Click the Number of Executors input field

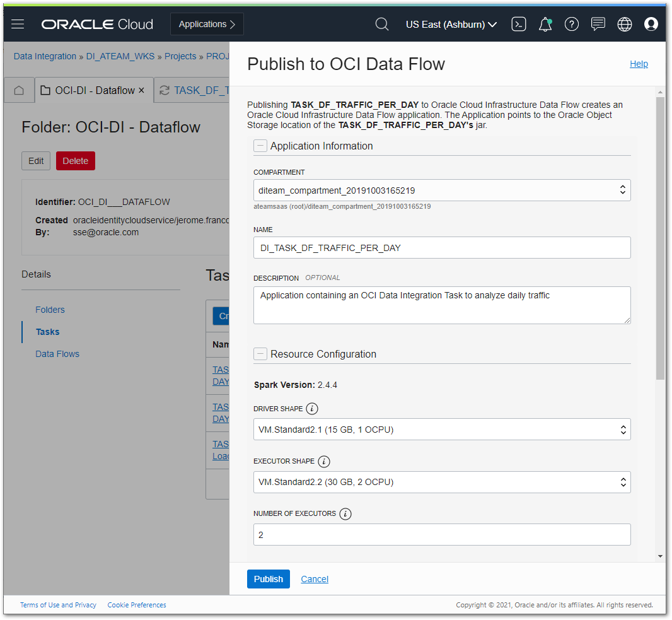coord(441,534)
